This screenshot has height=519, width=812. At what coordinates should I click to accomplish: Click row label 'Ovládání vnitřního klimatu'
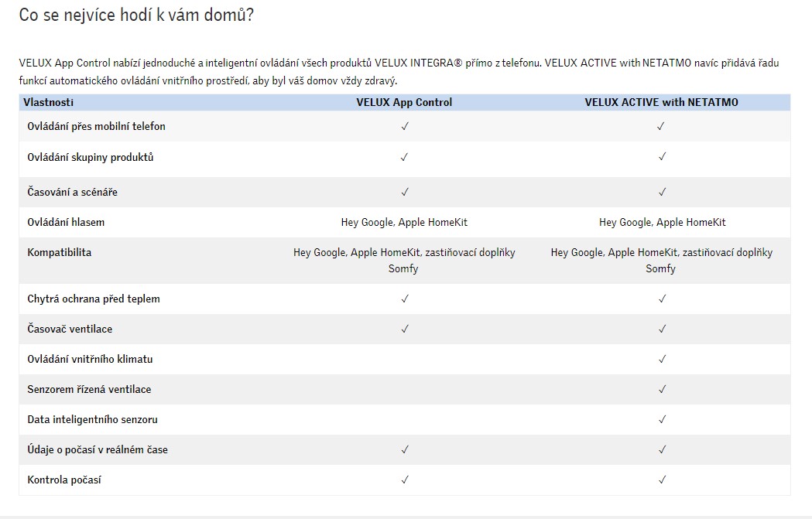tap(90, 359)
